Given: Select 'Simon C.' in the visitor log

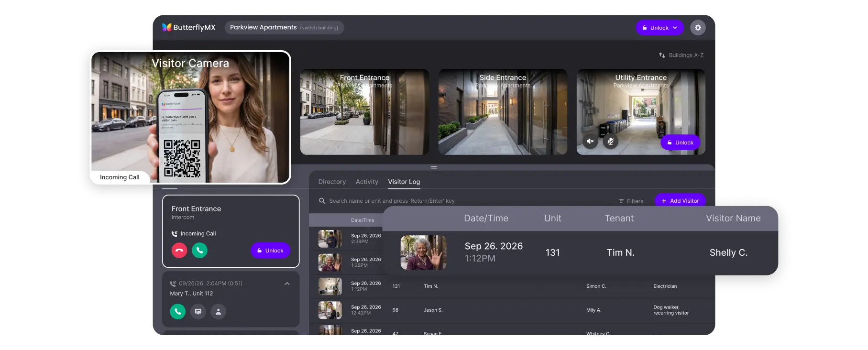Looking at the screenshot, I should tap(596, 286).
